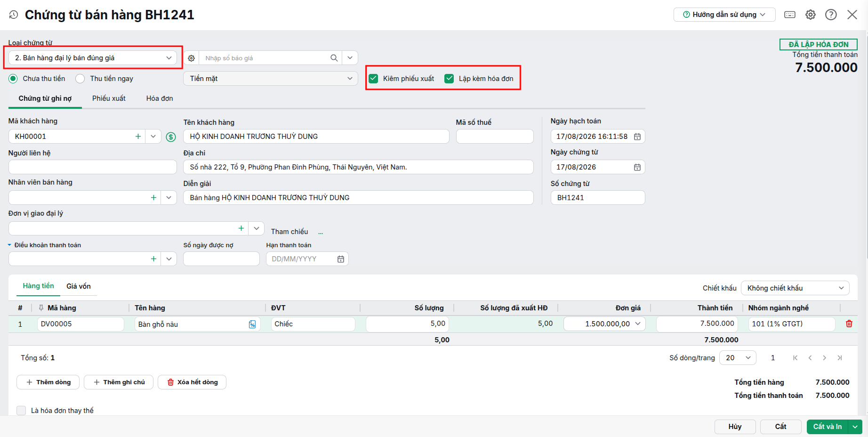Screen dimensions: 868x437
Task: Expand Nhân viên bán hàng dropdown arrow
Action: (x=169, y=198)
